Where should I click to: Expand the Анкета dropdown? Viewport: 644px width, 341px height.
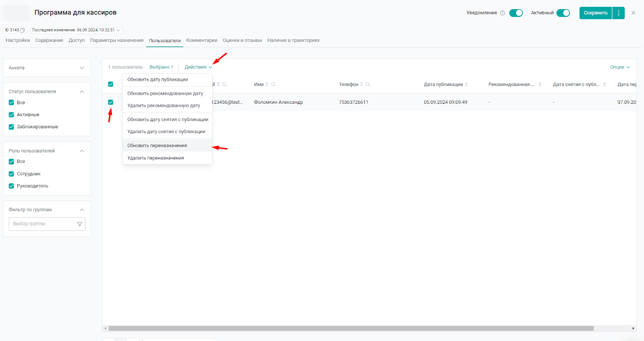click(47, 68)
